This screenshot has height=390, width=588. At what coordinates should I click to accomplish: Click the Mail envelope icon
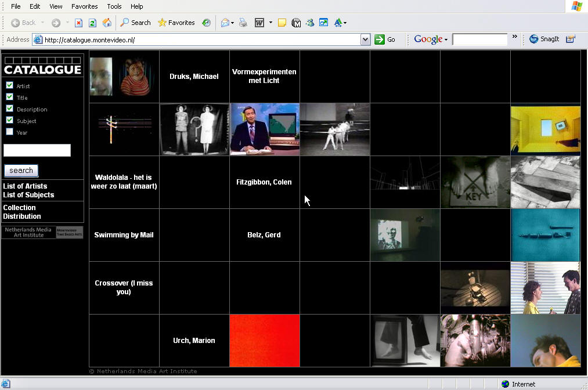225,23
